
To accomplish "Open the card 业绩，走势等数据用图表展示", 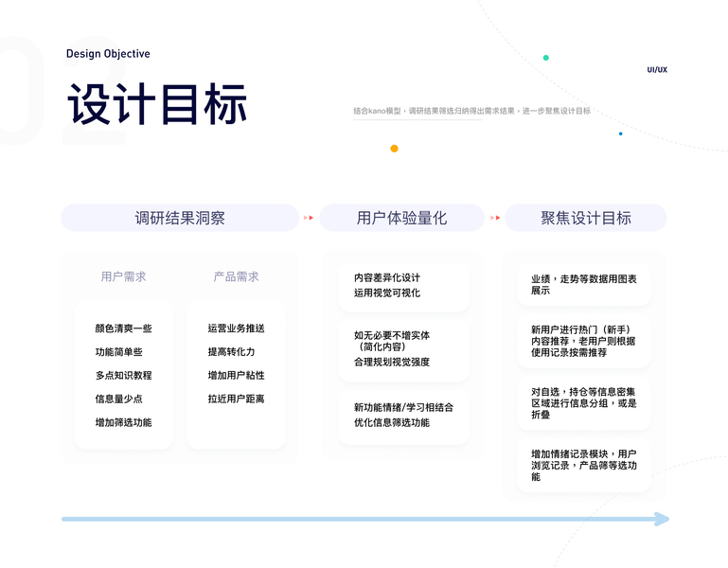I will [584, 284].
